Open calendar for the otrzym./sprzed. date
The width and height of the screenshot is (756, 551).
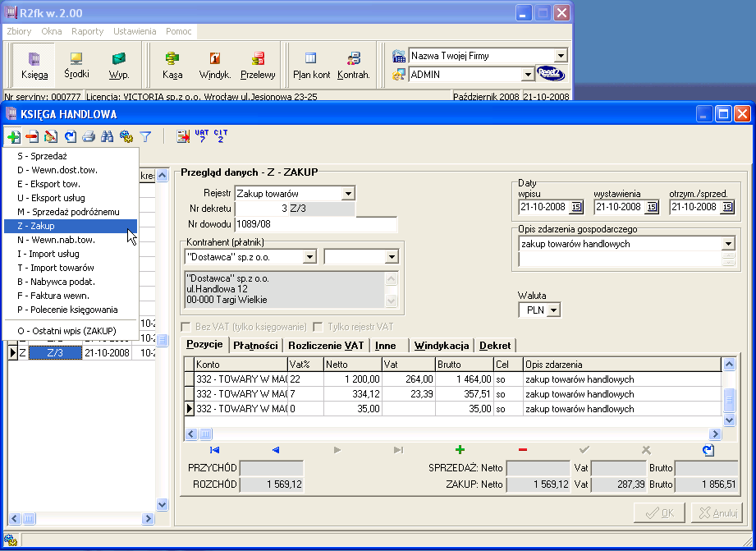[727, 207]
